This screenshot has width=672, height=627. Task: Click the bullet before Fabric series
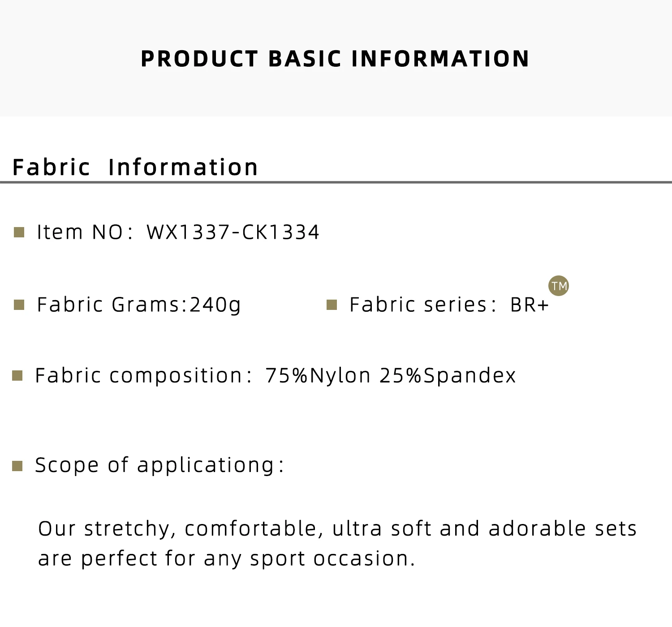332,305
